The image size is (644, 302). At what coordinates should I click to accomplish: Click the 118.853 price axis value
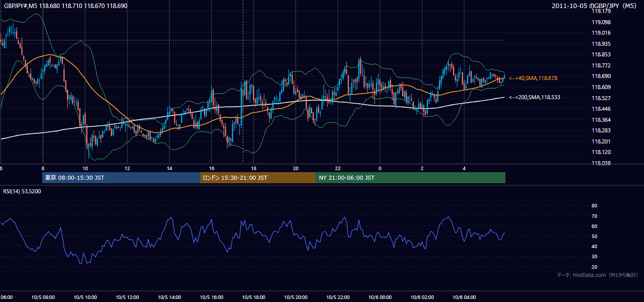(x=601, y=55)
